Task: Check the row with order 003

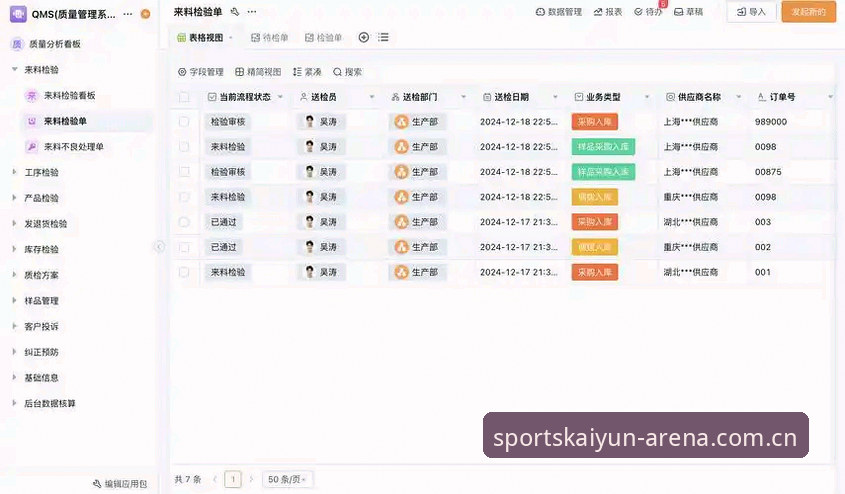Action: point(184,222)
